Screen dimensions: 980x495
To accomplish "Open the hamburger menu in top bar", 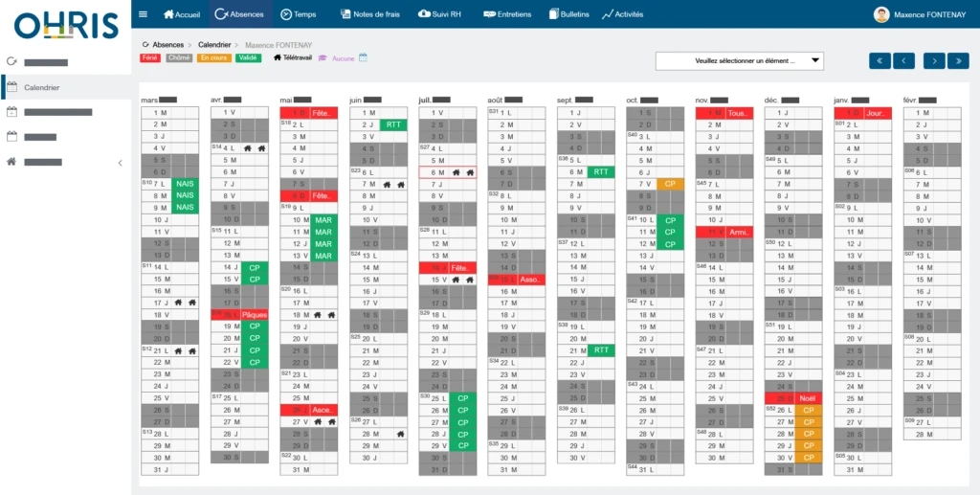I will (144, 14).
